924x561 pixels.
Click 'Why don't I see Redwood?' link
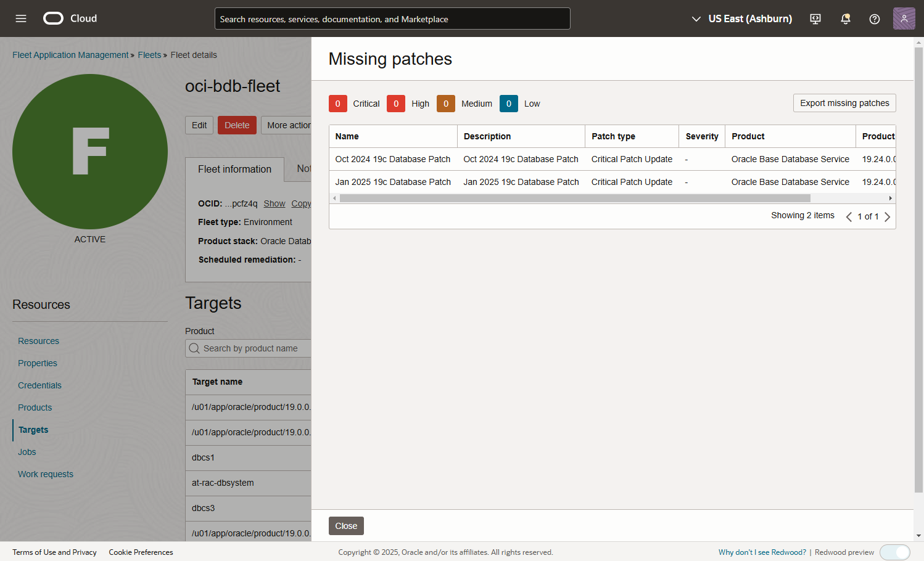pyautogui.click(x=762, y=552)
